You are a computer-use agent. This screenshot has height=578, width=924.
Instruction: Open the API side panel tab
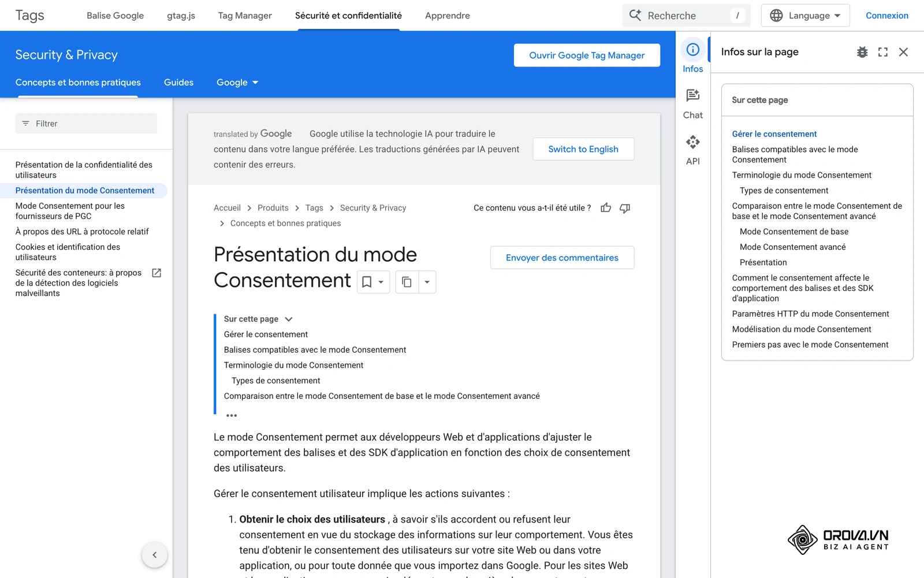pos(692,150)
